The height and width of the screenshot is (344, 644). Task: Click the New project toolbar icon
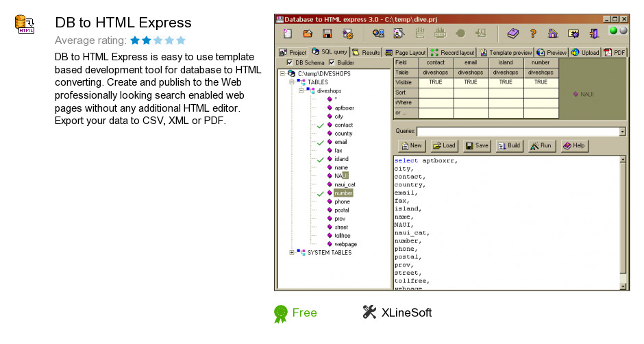click(x=288, y=34)
